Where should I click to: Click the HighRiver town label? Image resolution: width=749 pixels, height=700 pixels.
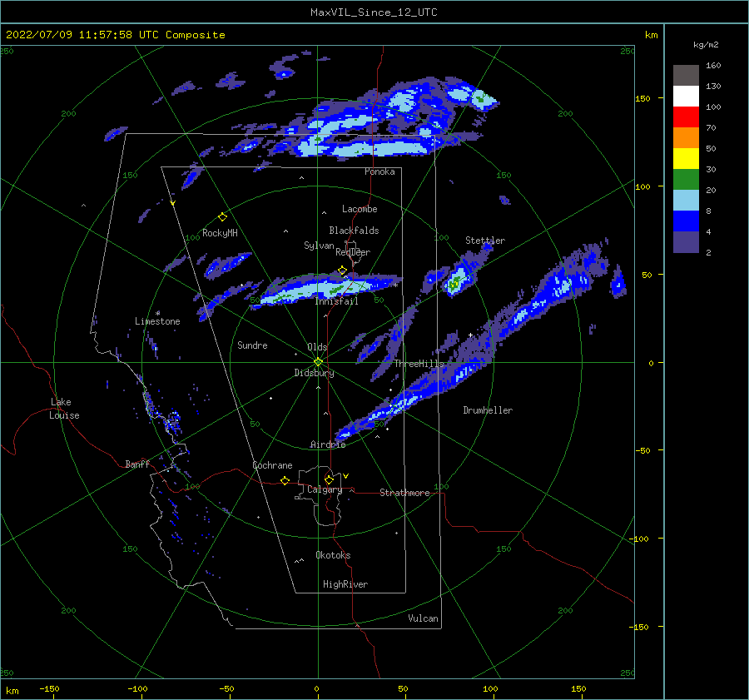pyautogui.click(x=345, y=584)
